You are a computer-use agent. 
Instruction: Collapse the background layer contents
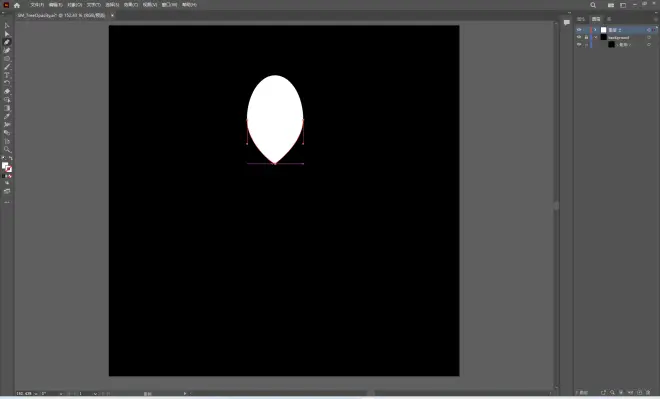(x=595, y=37)
